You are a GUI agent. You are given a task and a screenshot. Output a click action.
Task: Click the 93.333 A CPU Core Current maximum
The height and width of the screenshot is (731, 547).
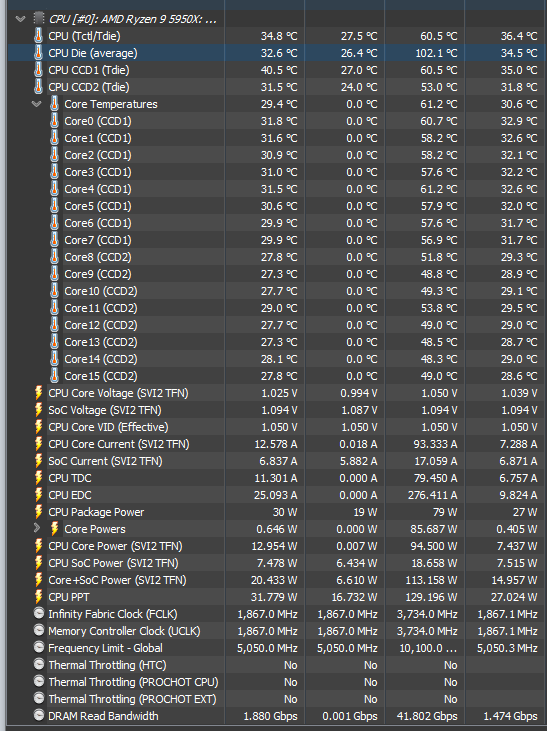435,444
